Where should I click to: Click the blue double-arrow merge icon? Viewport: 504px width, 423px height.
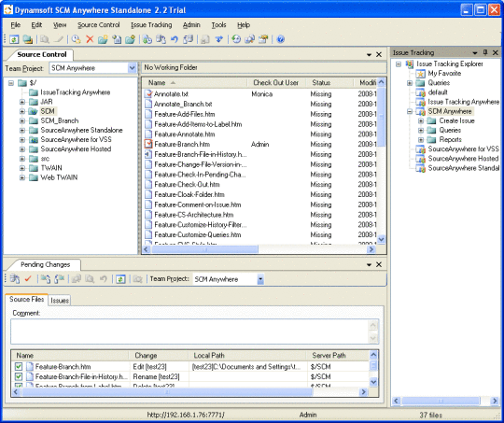219,39
